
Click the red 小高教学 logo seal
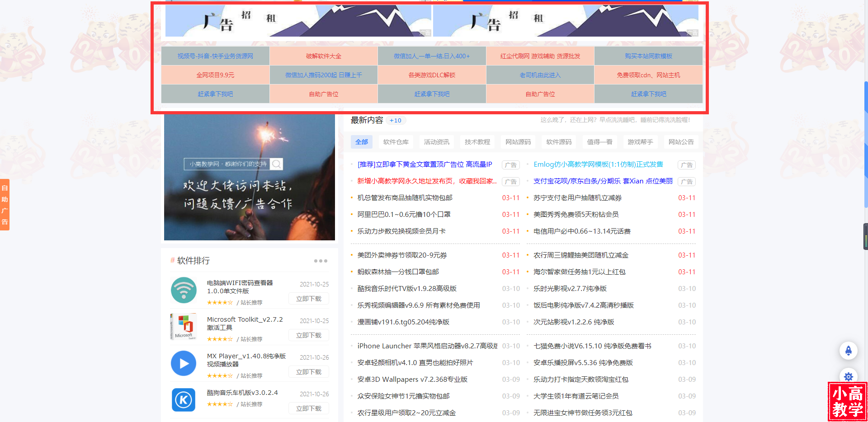point(848,401)
